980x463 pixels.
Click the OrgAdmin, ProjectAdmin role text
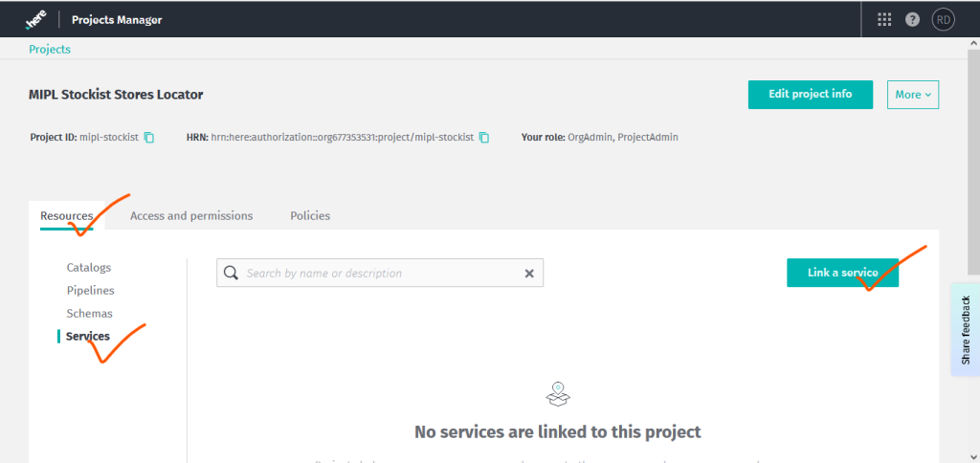point(622,138)
